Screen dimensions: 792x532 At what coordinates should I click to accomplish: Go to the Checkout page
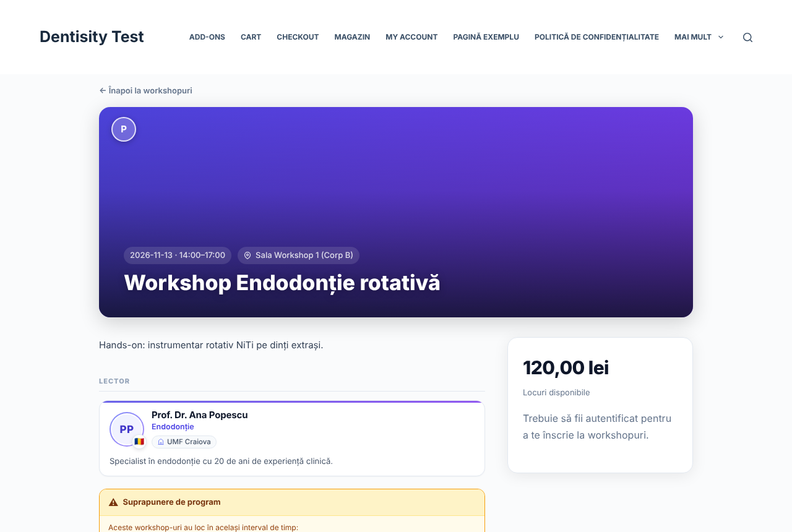click(298, 37)
